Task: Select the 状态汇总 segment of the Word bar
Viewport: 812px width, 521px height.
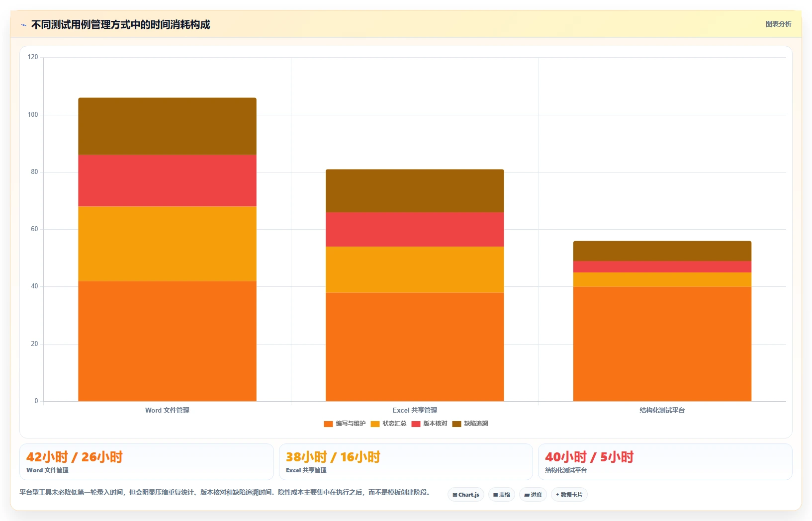Action: [167, 244]
